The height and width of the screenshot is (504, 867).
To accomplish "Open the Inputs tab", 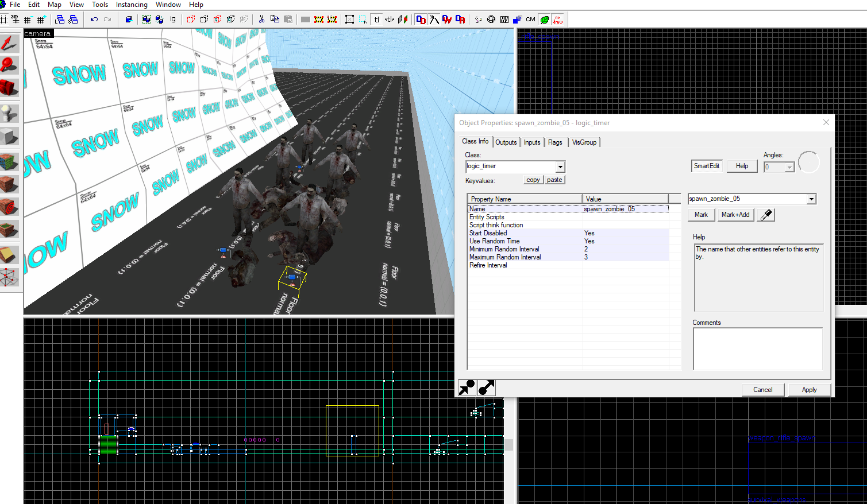I will coord(532,142).
